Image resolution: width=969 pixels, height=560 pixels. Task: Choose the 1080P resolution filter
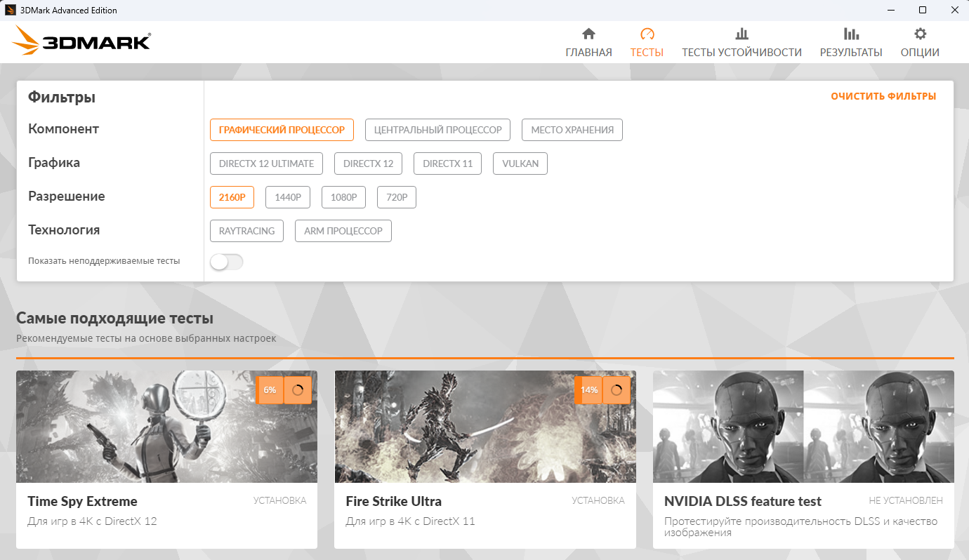(x=344, y=197)
